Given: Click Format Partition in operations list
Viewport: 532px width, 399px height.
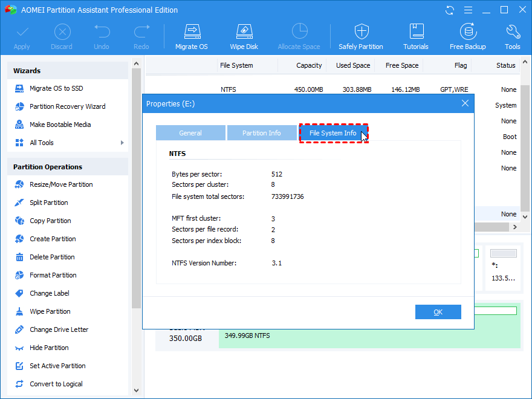Looking at the screenshot, I should pyautogui.click(x=53, y=275).
